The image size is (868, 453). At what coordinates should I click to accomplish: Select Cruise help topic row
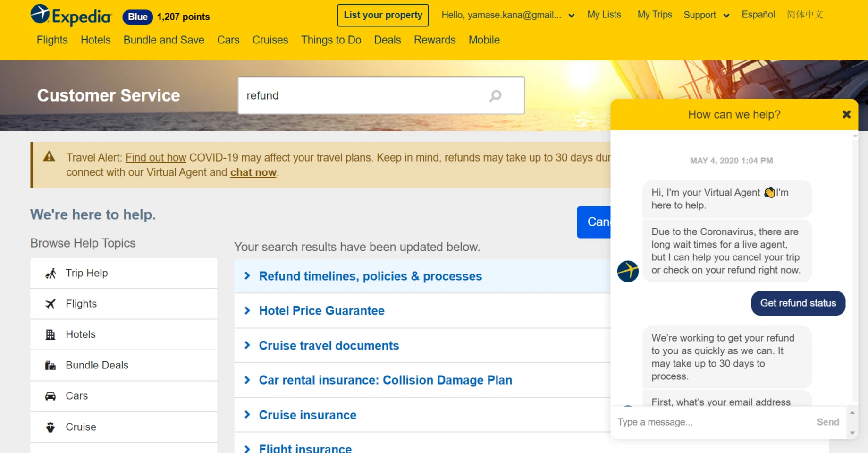point(124,427)
